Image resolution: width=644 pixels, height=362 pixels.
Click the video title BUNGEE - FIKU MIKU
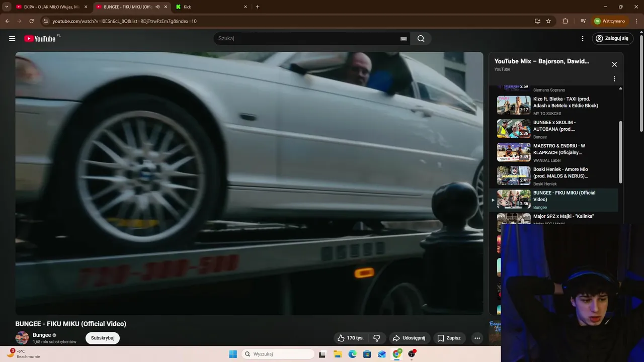71,324
